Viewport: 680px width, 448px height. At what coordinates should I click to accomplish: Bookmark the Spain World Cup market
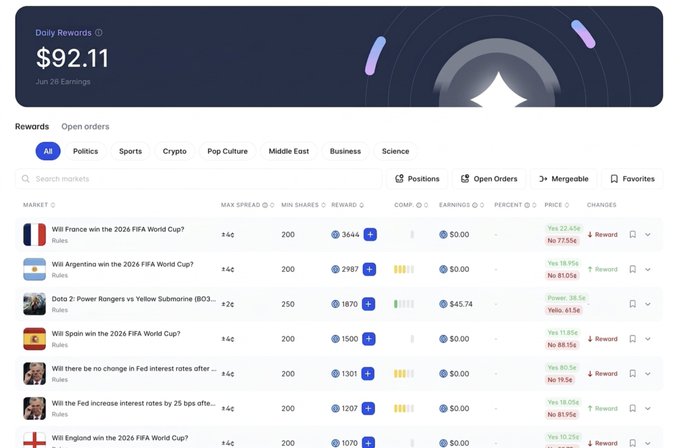[633, 339]
